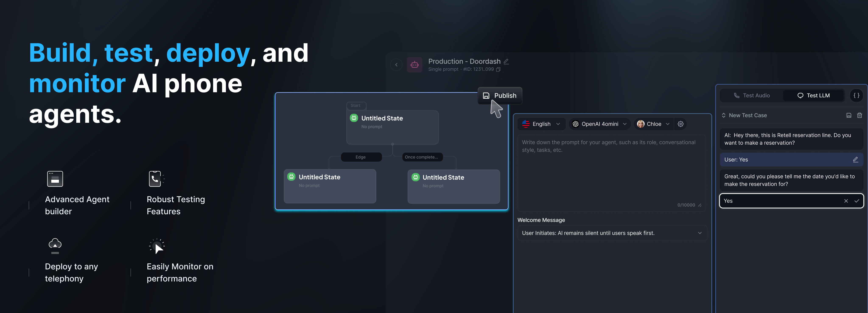This screenshot has width=868, height=313.
Task: Click the OpenAI logo icon
Action: click(575, 124)
